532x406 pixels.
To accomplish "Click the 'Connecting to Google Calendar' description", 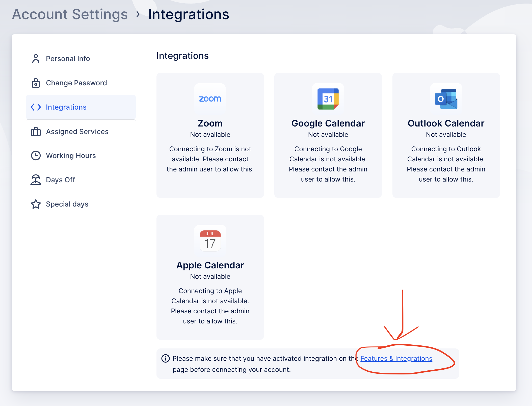I will [328, 164].
